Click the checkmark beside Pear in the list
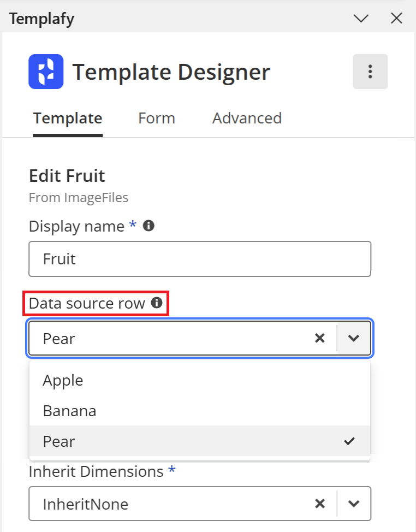This screenshot has height=532, width=416. 349,441
